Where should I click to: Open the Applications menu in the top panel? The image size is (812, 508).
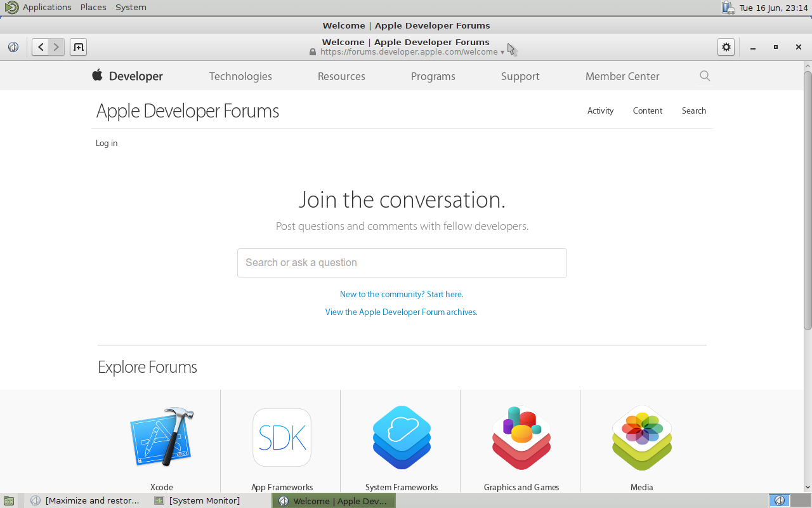(x=47, y=8)
